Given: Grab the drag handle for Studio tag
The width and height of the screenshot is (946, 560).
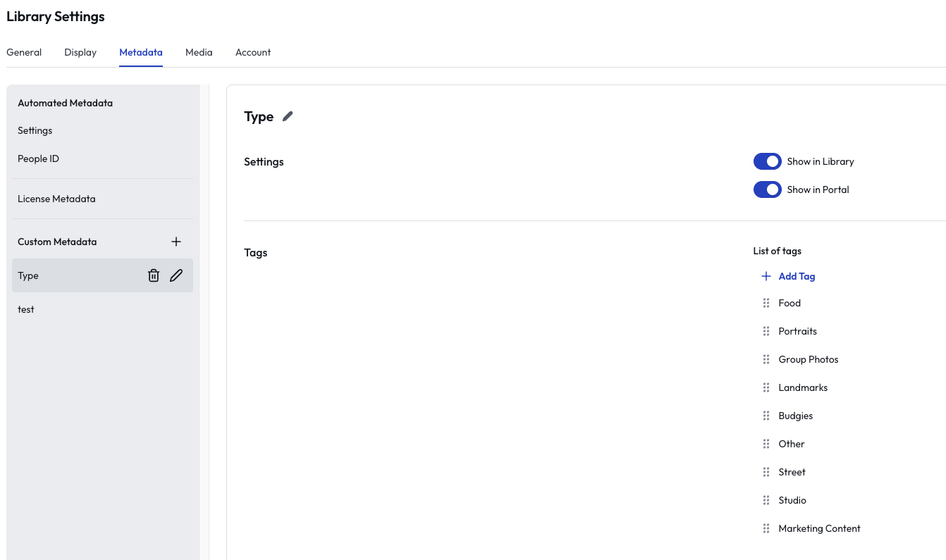Looking at the screenshot, I should 766,500.
